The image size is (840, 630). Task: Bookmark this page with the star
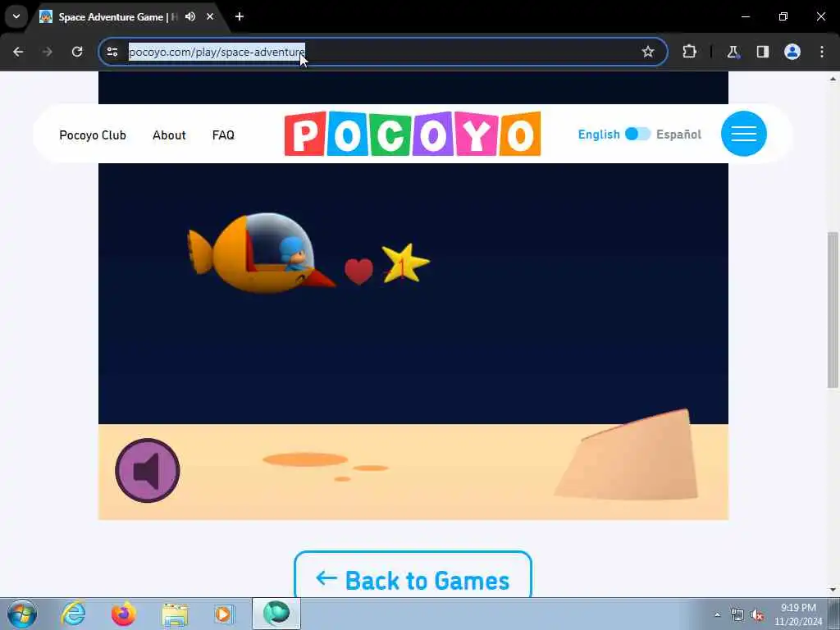point(648,52)
